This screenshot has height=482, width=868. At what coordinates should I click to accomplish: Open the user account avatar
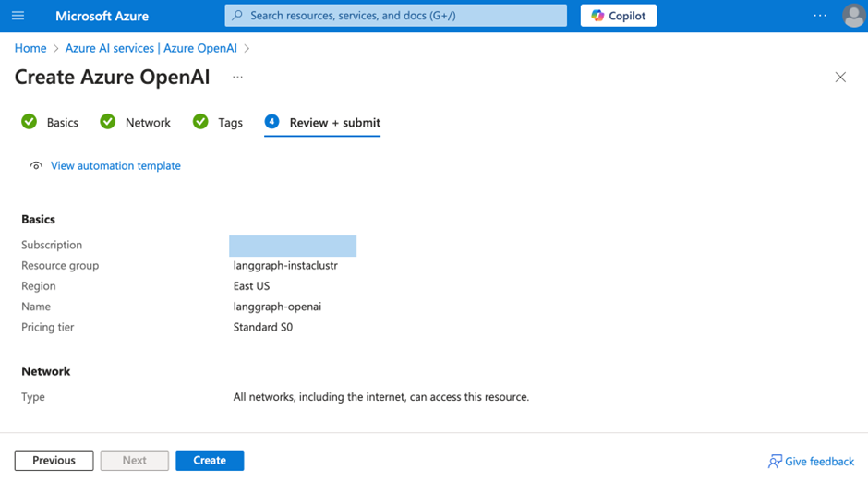coord(853,16)
